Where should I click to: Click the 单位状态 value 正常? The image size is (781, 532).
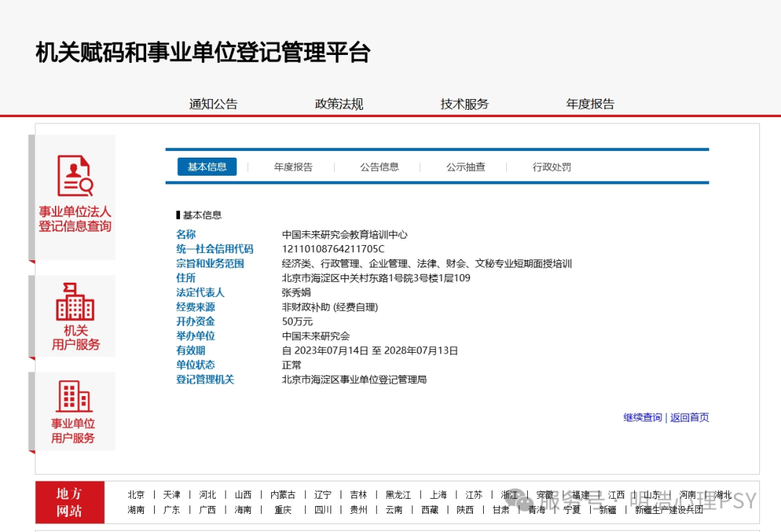coord(292,365)
